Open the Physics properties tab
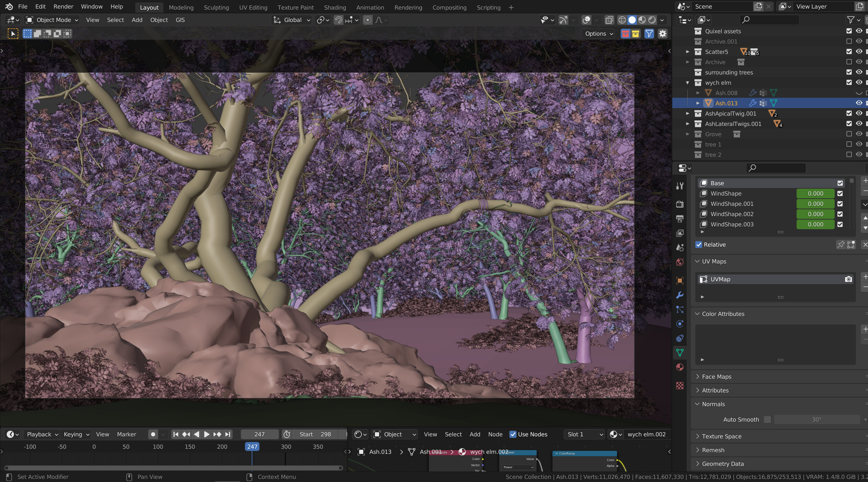Image resolution: width=868 pixels, height=482 pixels. click(x=679, y=324)
